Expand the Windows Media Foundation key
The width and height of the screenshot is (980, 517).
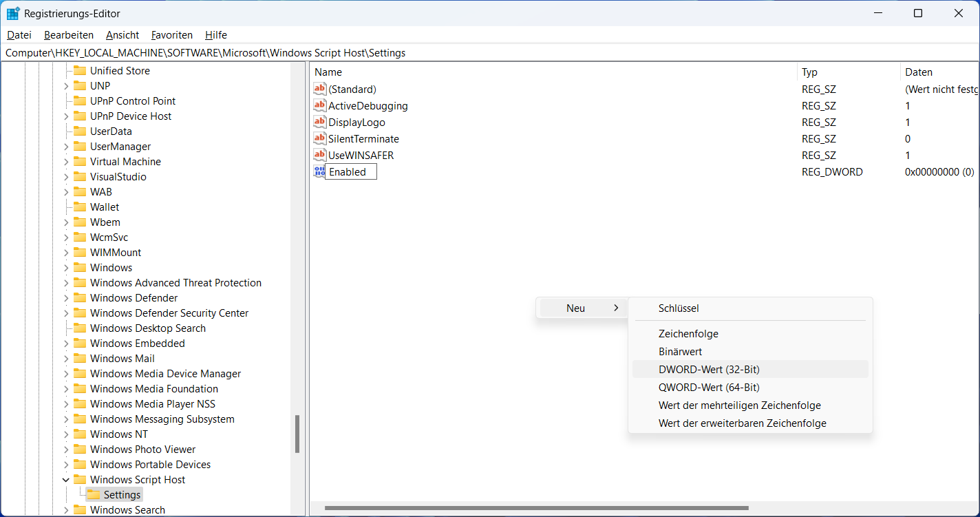[66, 388]
